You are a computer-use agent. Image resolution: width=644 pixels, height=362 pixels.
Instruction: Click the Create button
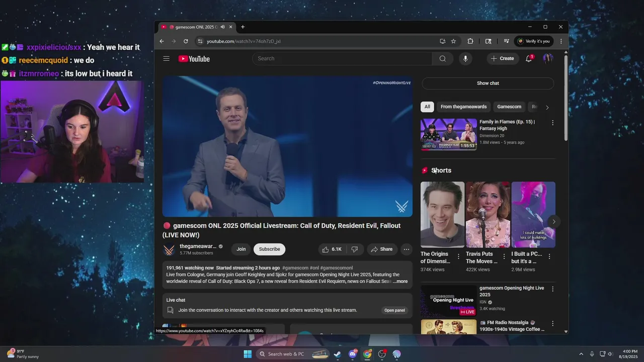coord(502,58)
